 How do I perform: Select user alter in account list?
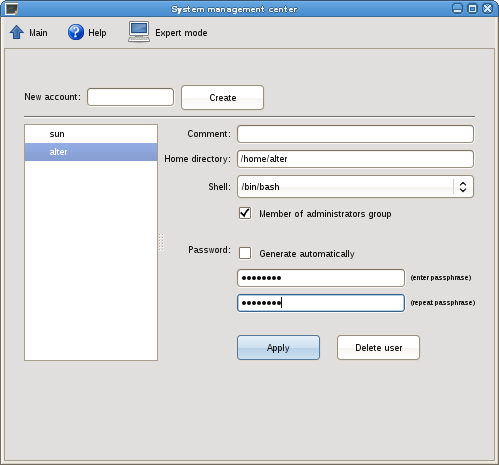point(91,152)
